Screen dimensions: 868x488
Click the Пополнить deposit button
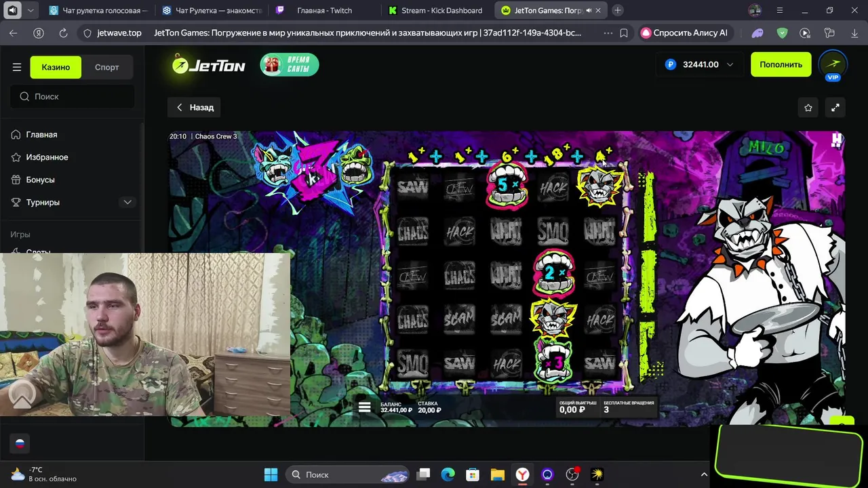tap(781, 64)
